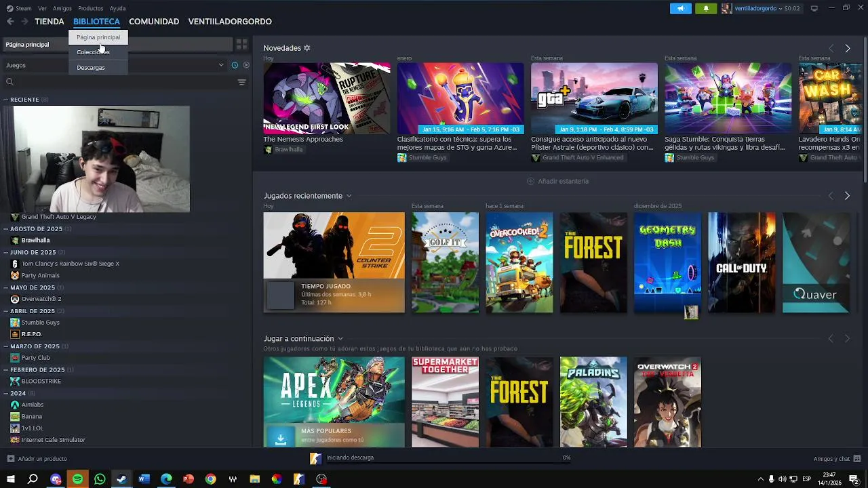Open Novedades settings gear
Screen dimensions: 868x488
307,48
